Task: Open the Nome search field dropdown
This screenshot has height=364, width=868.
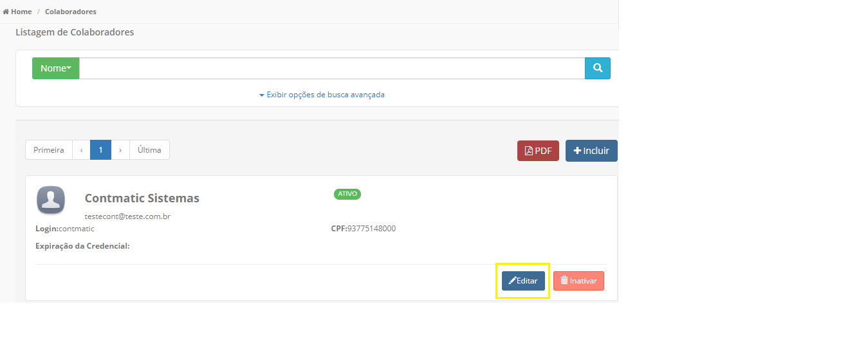Action: [x=55, y=68]
